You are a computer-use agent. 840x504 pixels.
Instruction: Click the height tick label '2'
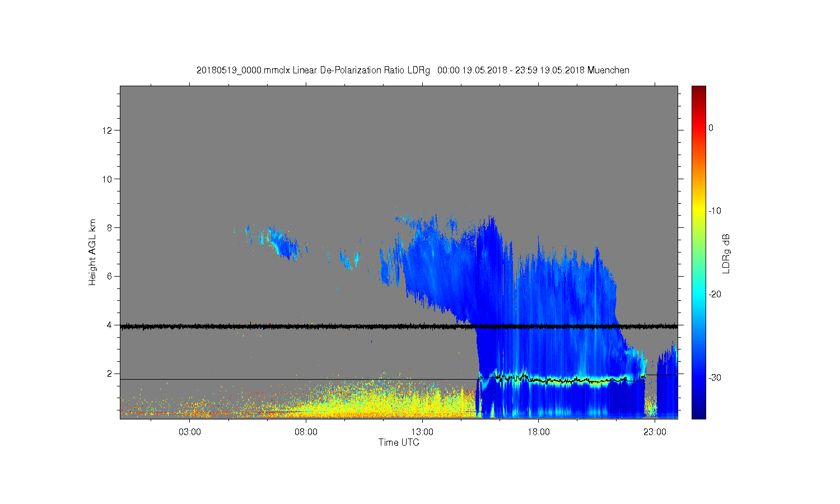(x=110, y=374)
